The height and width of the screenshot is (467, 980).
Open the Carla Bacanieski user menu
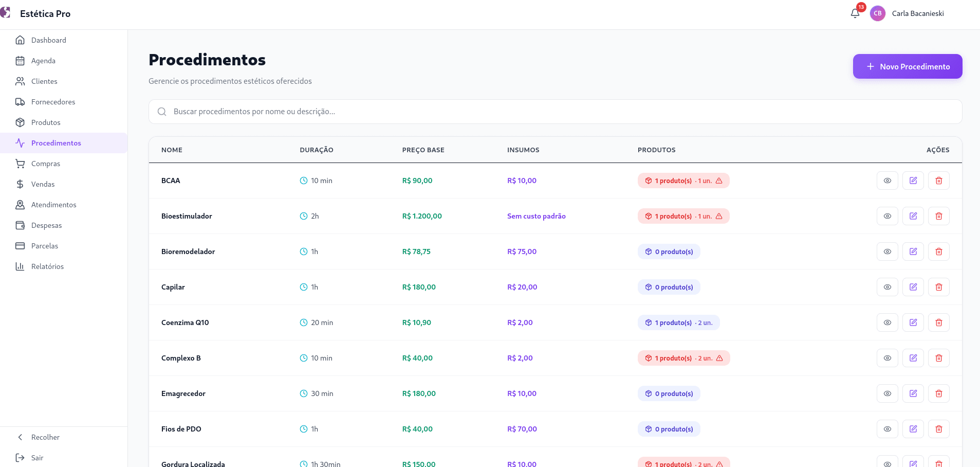(918, 13)
